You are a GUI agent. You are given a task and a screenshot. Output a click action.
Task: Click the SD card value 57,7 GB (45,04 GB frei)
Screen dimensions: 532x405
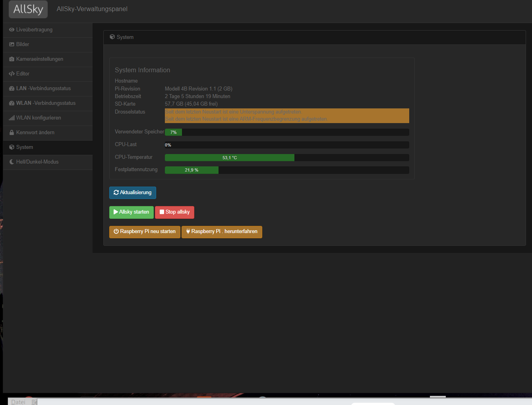(x=192, y=104)
